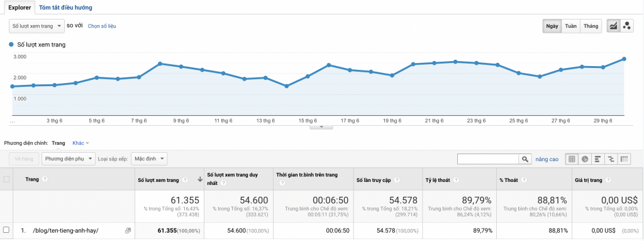This screenshot has height=241, width=644.
Task: Click the 0,00 US$ row page value
Action: (603, 231)
